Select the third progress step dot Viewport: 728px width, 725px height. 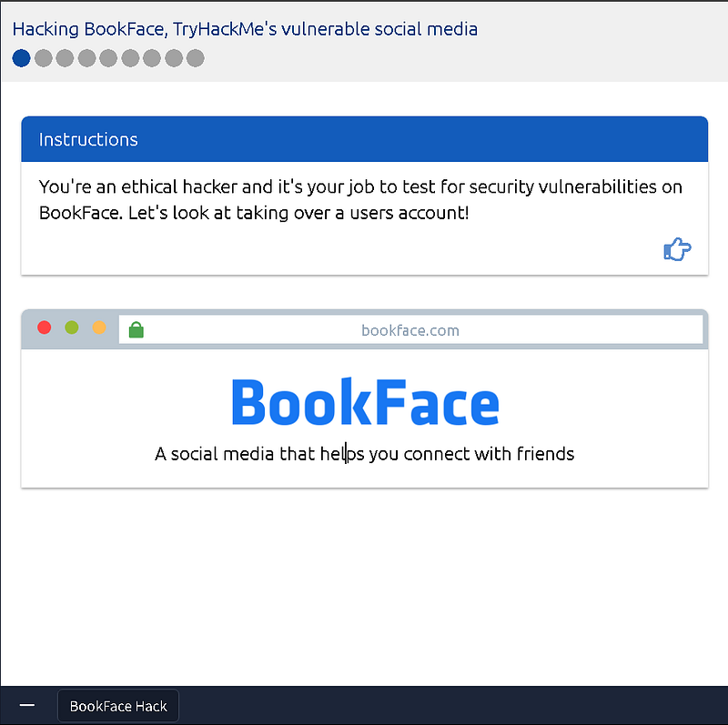65,58
